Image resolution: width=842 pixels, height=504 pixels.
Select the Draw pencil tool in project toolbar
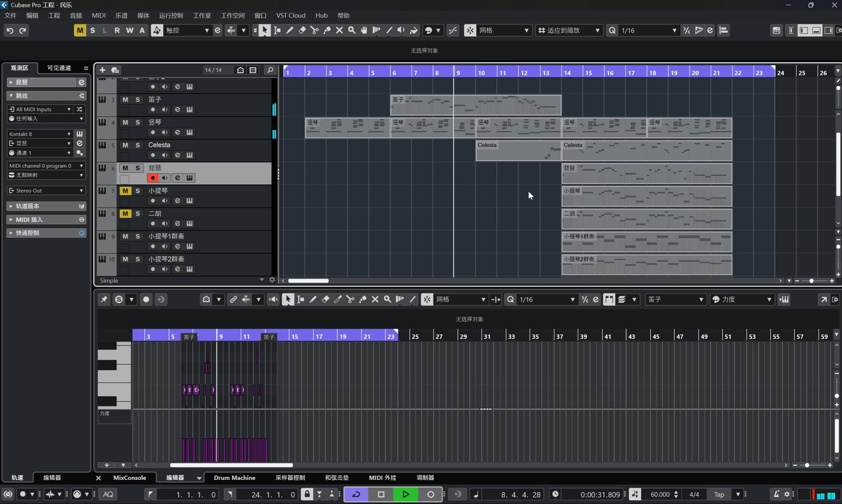290,30
